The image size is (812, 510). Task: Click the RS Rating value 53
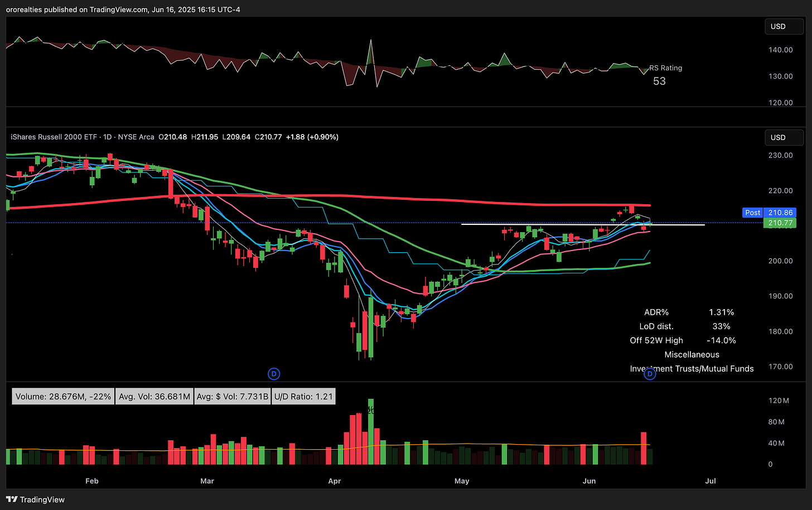[x=659, y=81]
